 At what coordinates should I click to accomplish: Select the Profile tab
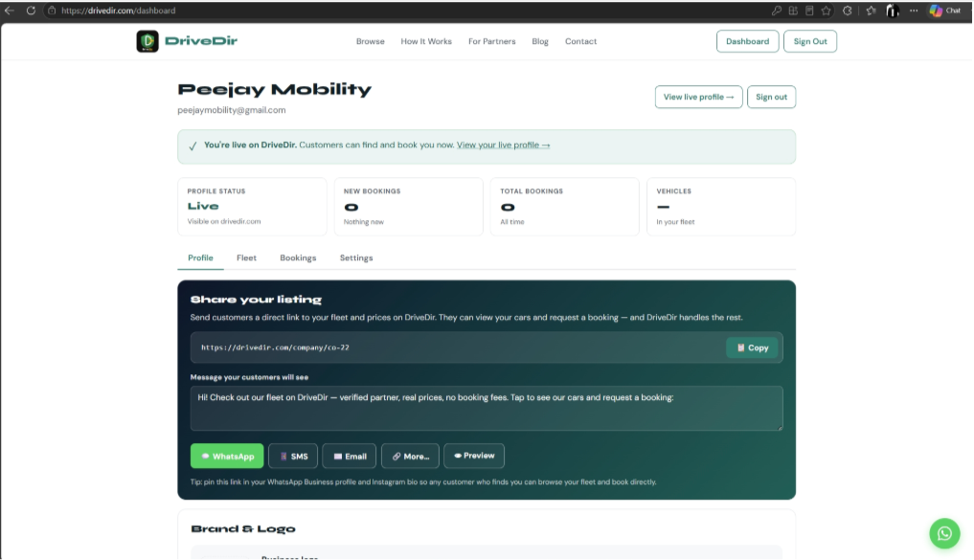click(200, 258)
